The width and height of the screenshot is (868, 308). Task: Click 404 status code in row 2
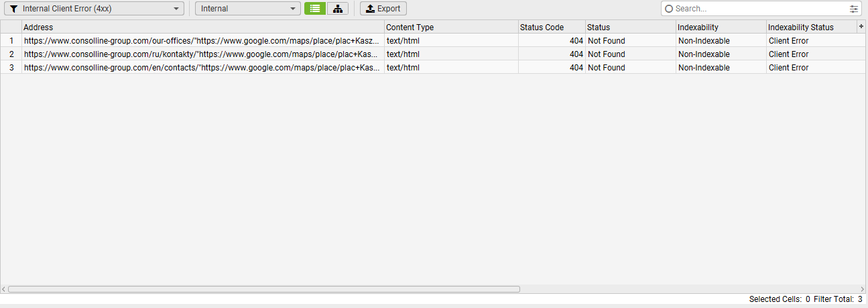[x=552, y=54]
